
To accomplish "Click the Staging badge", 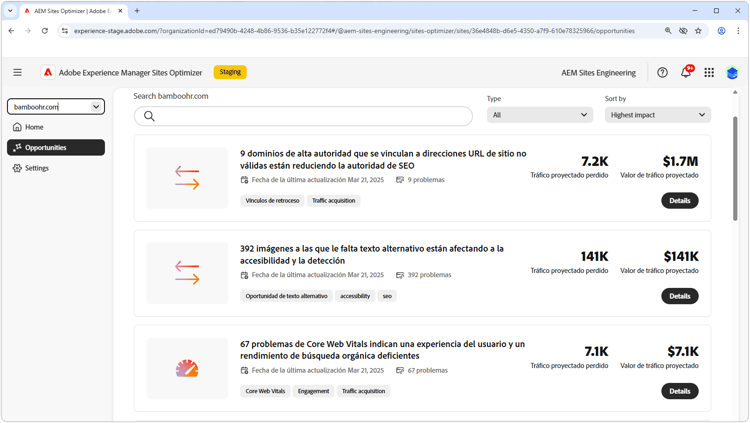I will [x=230, y=72].
